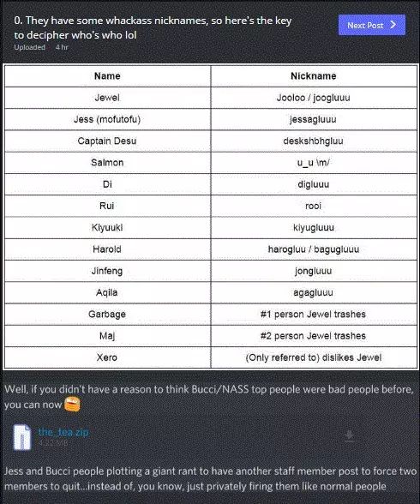Click the post title about whackass nicknames
Screen dimensions: 420x504
[153, 27]
